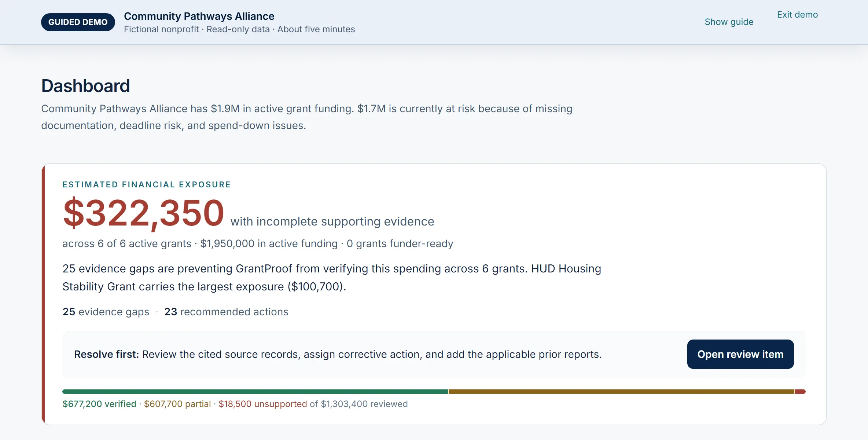The height and width of the screenshot is (440, 868).
Task: Click the Dashboard heading
Action: click(85, 86)
